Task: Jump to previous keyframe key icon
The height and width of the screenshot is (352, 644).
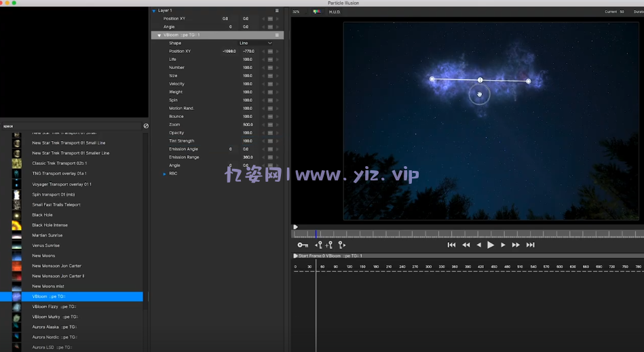Action: (318, 245)
